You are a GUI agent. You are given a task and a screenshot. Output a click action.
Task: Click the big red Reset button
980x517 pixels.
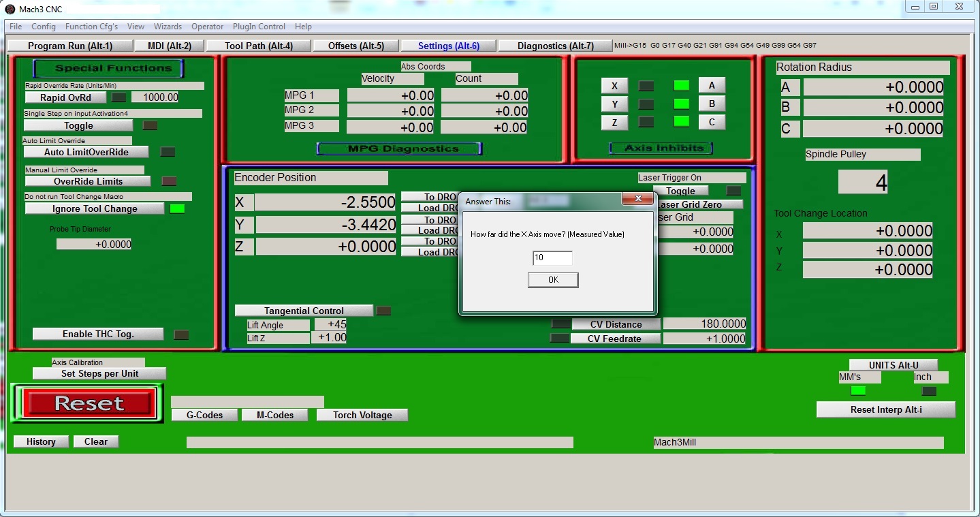[89, 403]
